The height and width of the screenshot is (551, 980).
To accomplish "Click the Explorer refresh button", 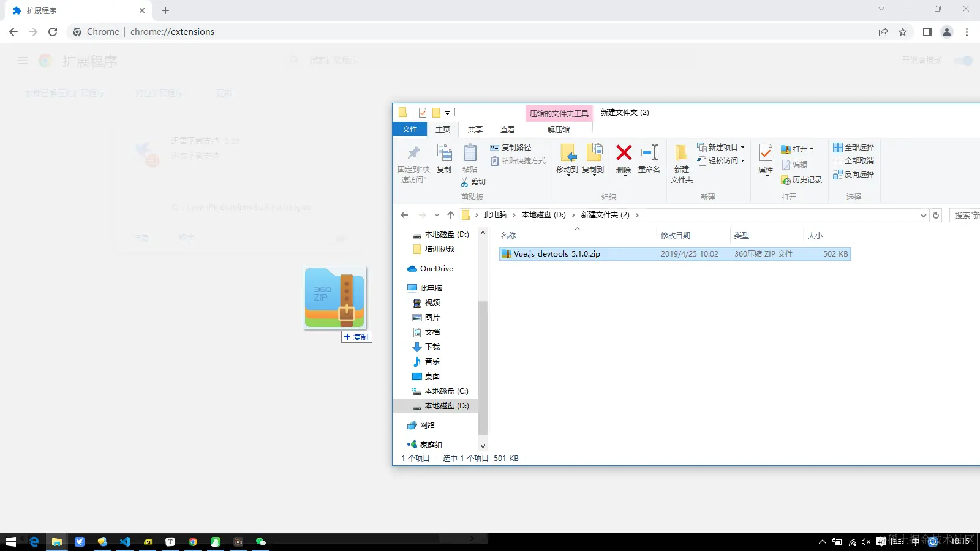I will (x=936, y=215).
